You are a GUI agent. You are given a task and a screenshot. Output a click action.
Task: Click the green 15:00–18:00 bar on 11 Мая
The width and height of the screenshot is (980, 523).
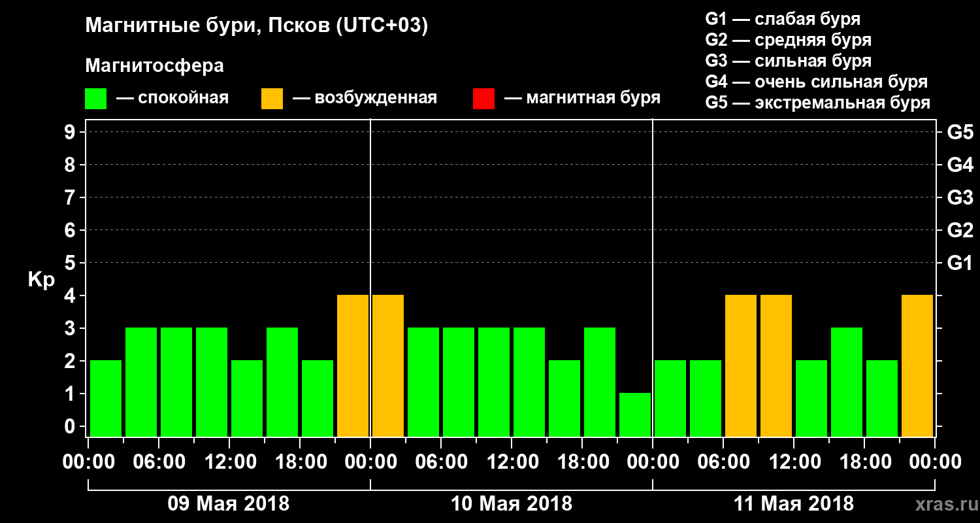tap(847, 382)
